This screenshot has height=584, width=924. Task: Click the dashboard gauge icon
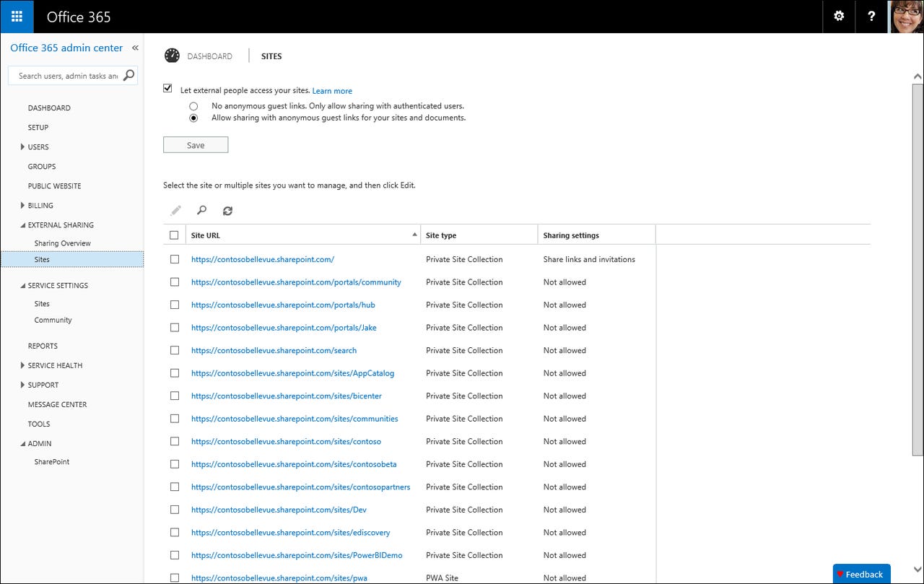coord(172,55)
